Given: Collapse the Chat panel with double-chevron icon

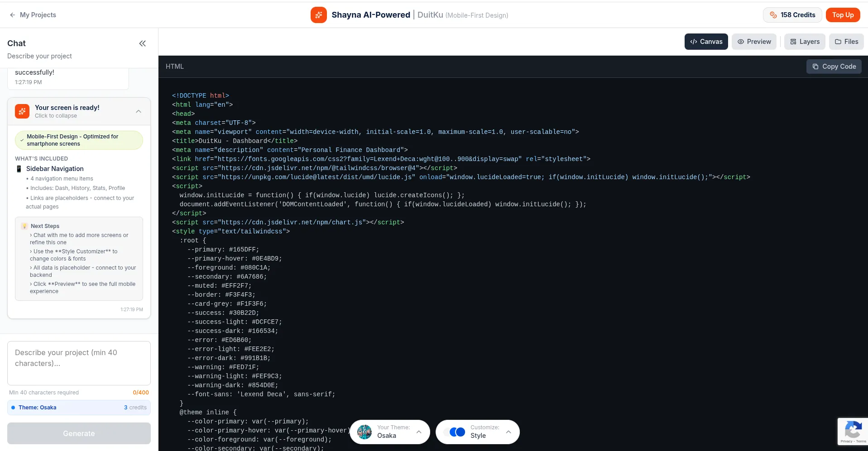Looking at the screenshot, I should click(142, 43).
